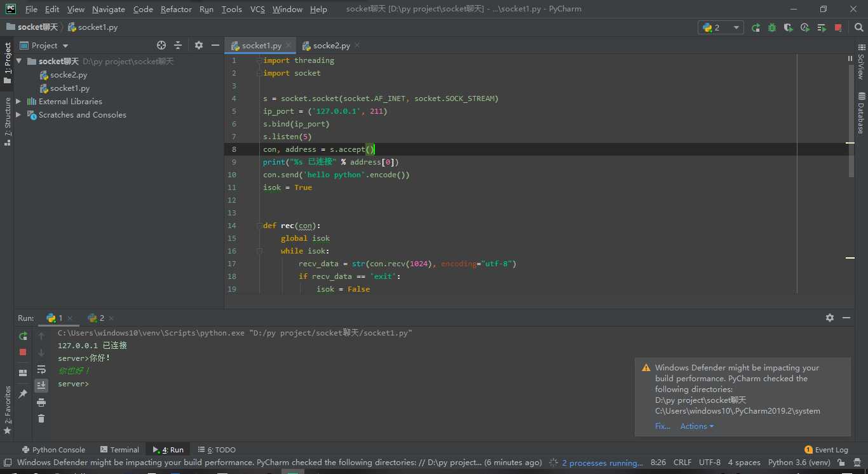This screenshot has height=474, width=868.
Task: Select socket1.py in project tree
Action: (x=70, y=88)
